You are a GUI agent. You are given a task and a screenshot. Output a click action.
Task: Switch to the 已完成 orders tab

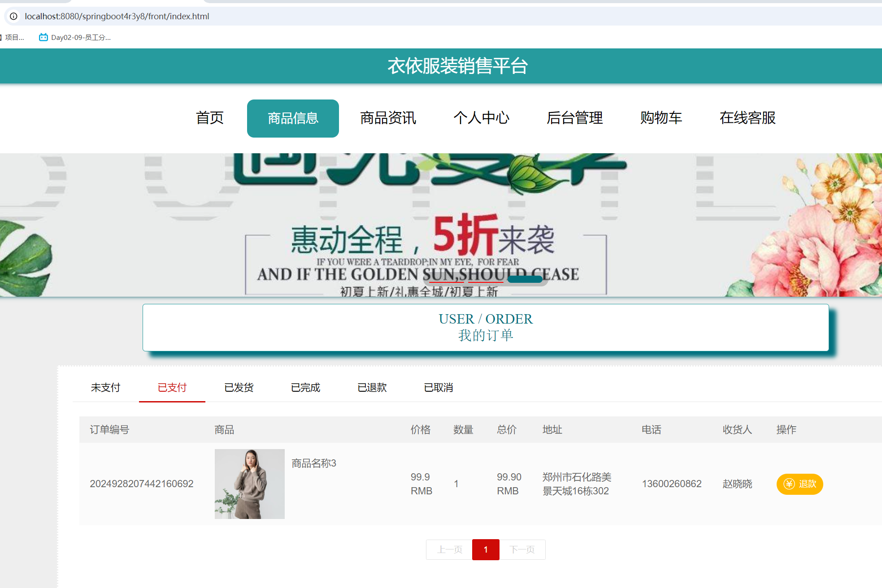305,387
